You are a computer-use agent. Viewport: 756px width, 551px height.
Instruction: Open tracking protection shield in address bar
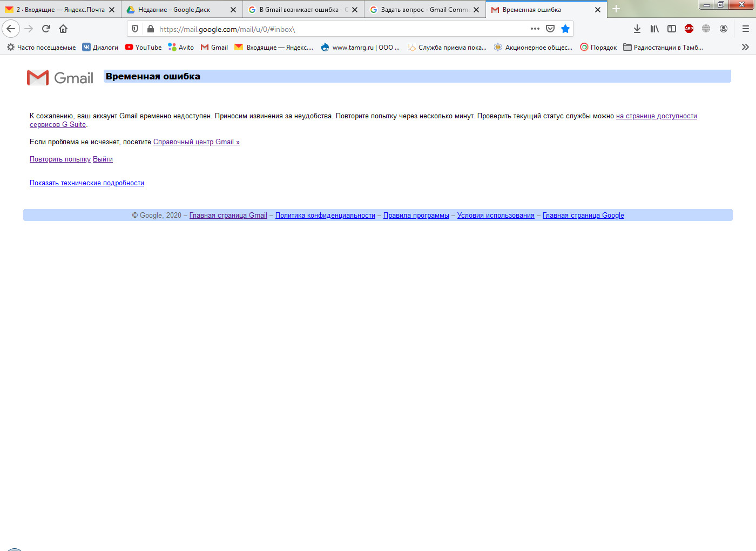(135, 29)
